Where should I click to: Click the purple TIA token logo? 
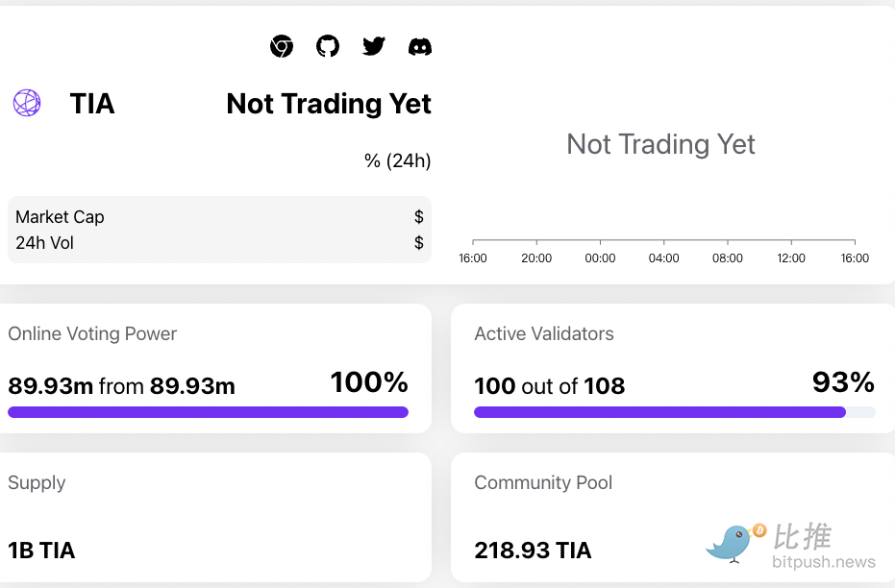(27, 103)
